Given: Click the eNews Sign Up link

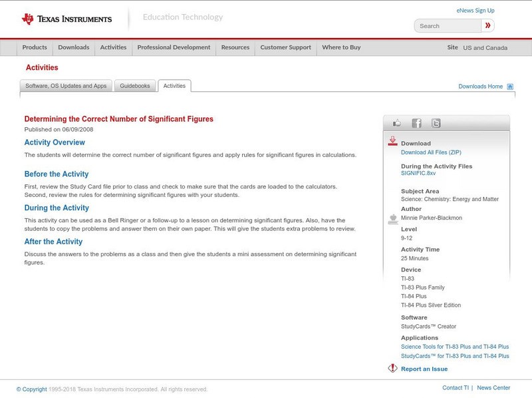Looking at the screenshot, I should [x=475, y=10].
